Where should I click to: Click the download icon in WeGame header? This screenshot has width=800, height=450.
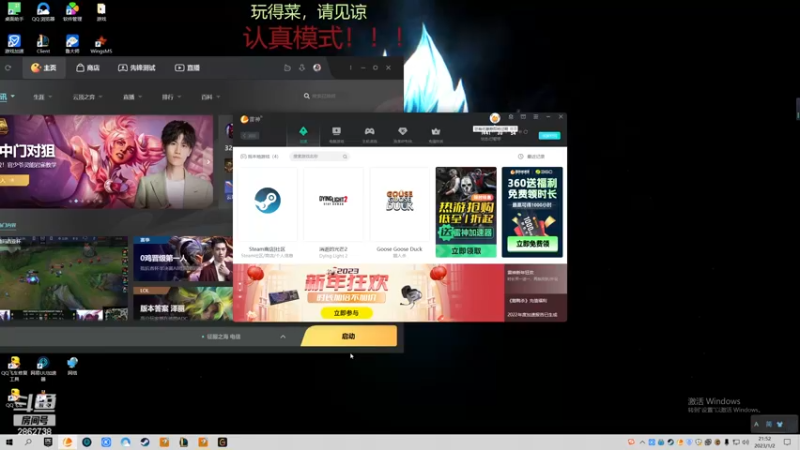click(x=302, y=68)
